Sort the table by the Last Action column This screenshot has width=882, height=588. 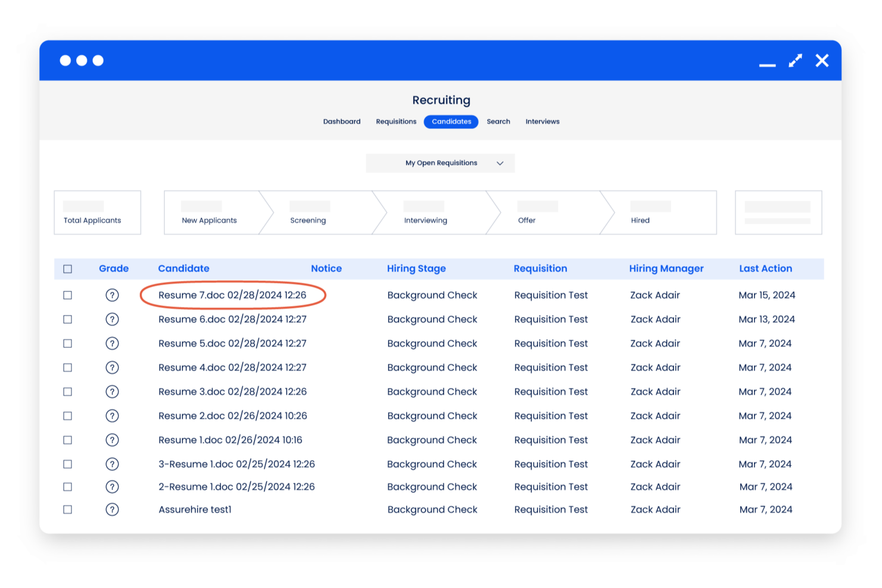coord(766,269)
